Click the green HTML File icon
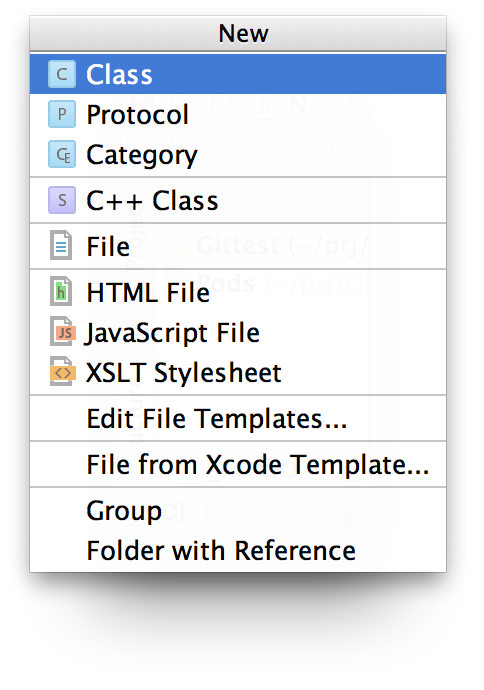The image size is (484, 690). click(x=61, y=291)
